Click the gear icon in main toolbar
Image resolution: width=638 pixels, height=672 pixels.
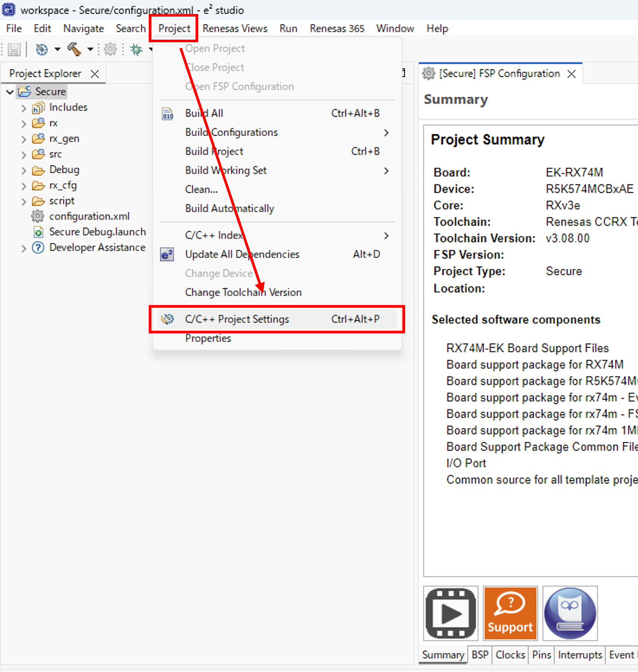[110, 49]
